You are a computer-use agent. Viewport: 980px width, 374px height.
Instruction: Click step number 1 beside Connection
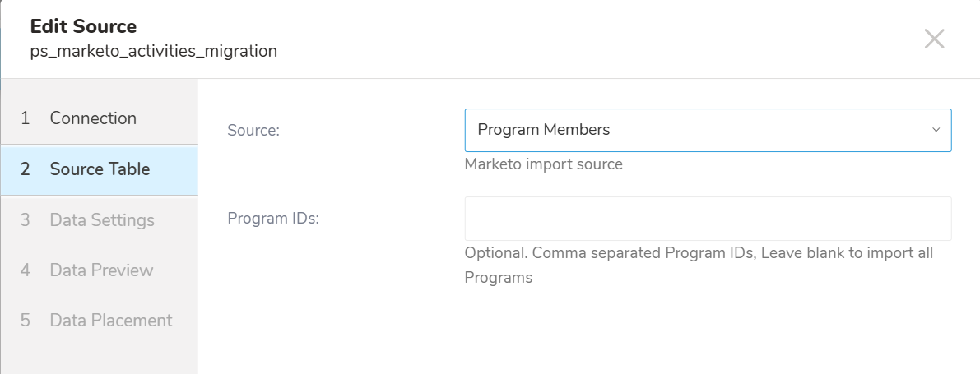click(25, 118)
